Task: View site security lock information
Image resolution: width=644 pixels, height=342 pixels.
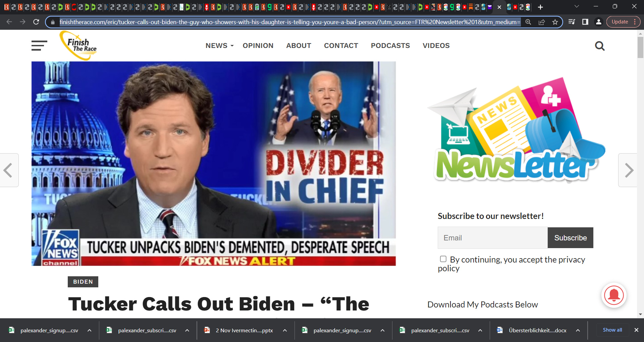Action: pyautogui.click(x=53, y=22)
